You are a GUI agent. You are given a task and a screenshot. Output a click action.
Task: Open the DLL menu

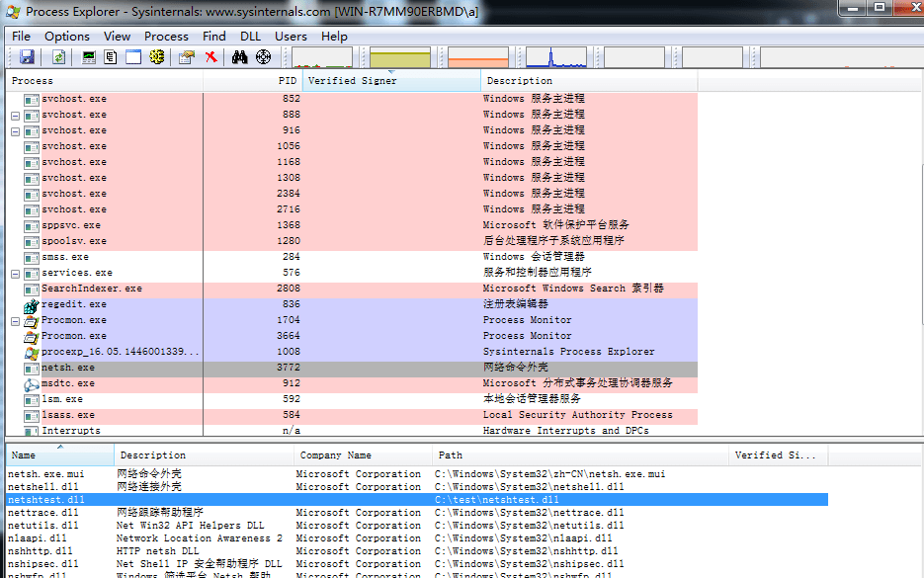click(250, 36)
